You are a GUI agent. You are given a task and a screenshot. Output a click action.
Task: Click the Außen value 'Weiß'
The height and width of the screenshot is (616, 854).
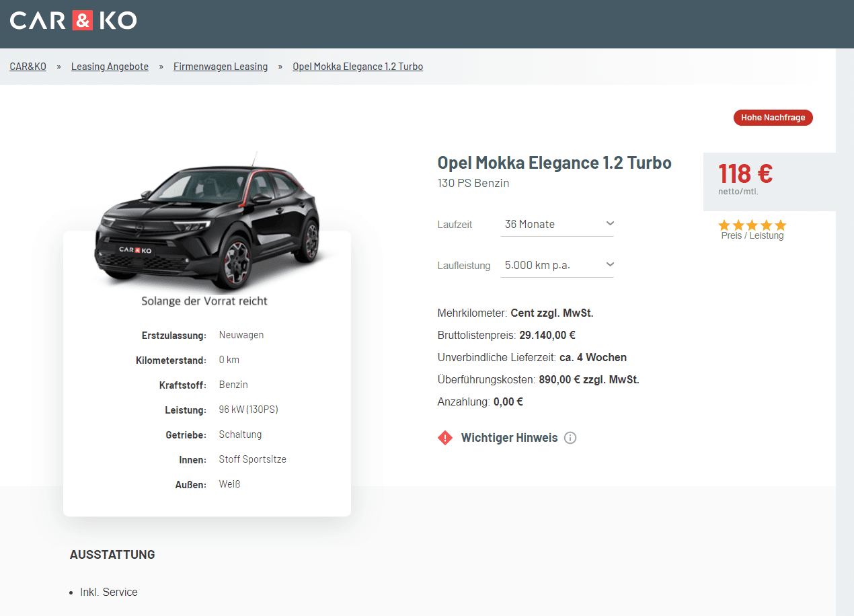point(229,484)
